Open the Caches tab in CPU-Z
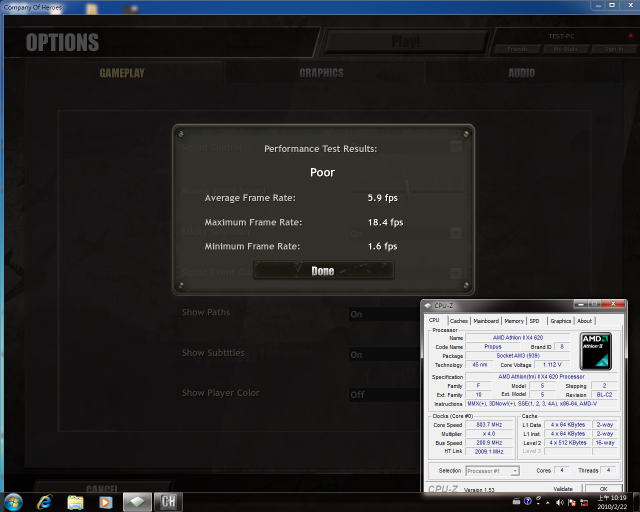This screenshot has width=640, height=512. click(459, 321)
